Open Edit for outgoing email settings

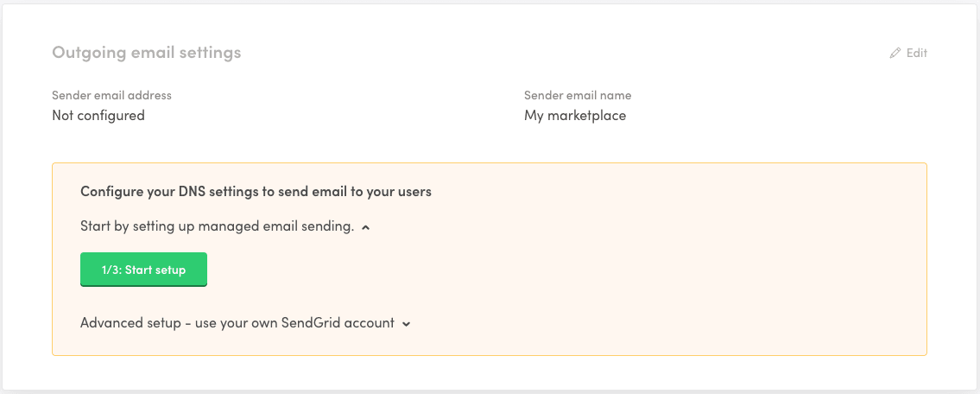[916, 54]
